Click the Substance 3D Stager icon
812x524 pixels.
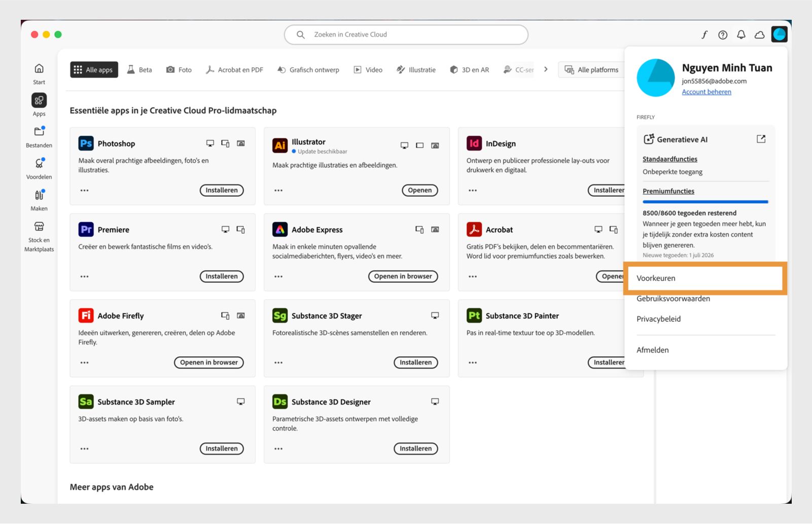pyautogui.click(x=280, y=316)
